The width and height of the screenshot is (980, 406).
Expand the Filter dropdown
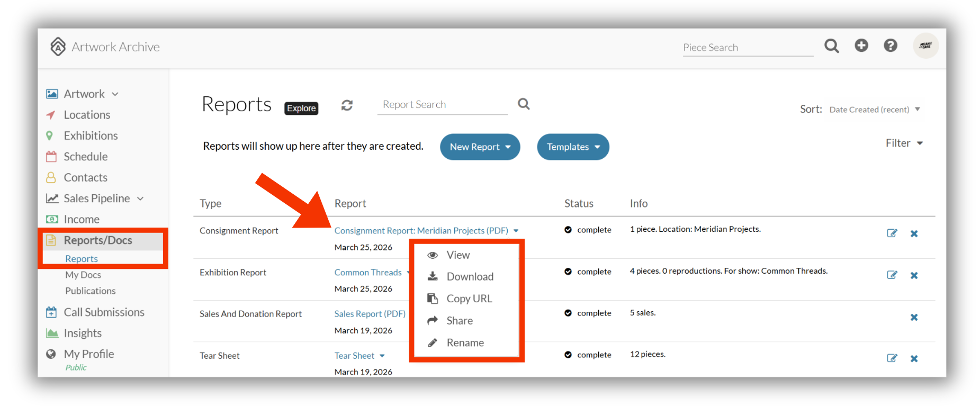[x=904, y=143]
